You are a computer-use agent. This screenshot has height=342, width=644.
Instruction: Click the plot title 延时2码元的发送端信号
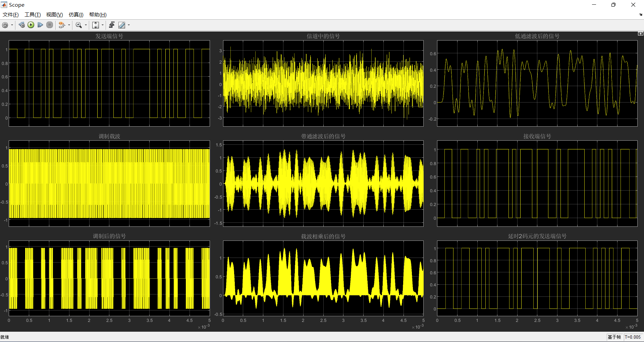point(537,236)
